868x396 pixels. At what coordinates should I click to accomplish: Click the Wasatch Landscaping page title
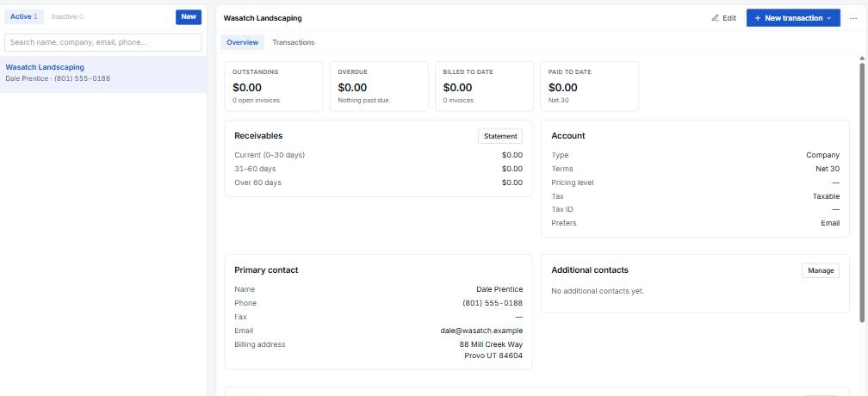tap(263, 18)
